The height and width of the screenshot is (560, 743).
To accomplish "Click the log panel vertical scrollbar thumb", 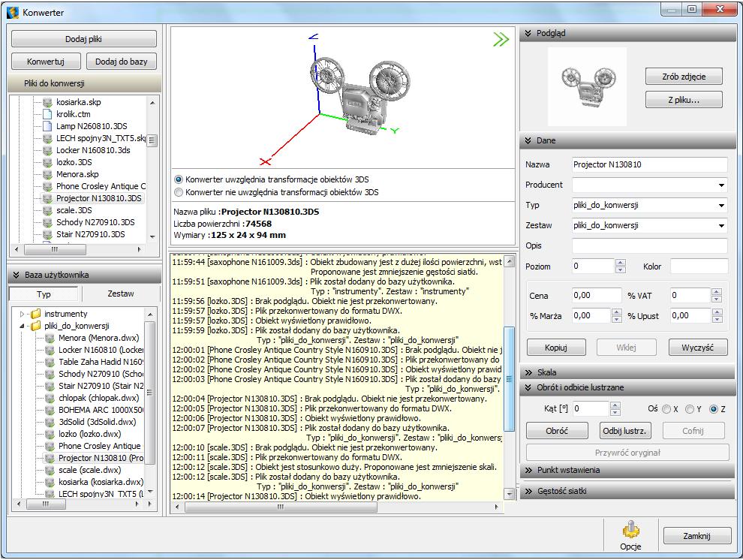I will click(x=510, y=379).
